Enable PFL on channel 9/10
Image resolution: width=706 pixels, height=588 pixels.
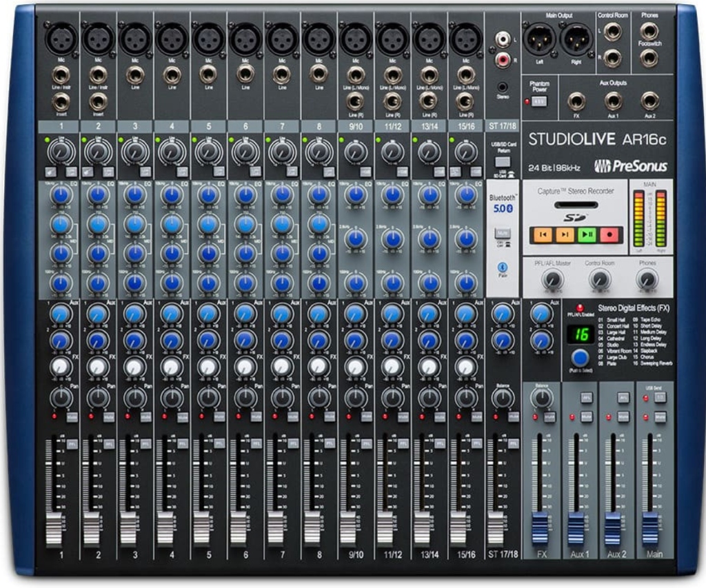(x=366, y=444)
